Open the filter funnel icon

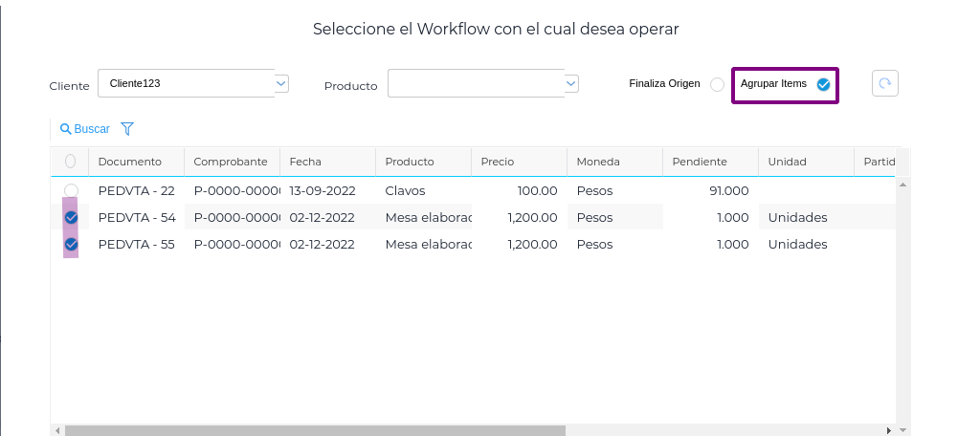tap(127, 129)
